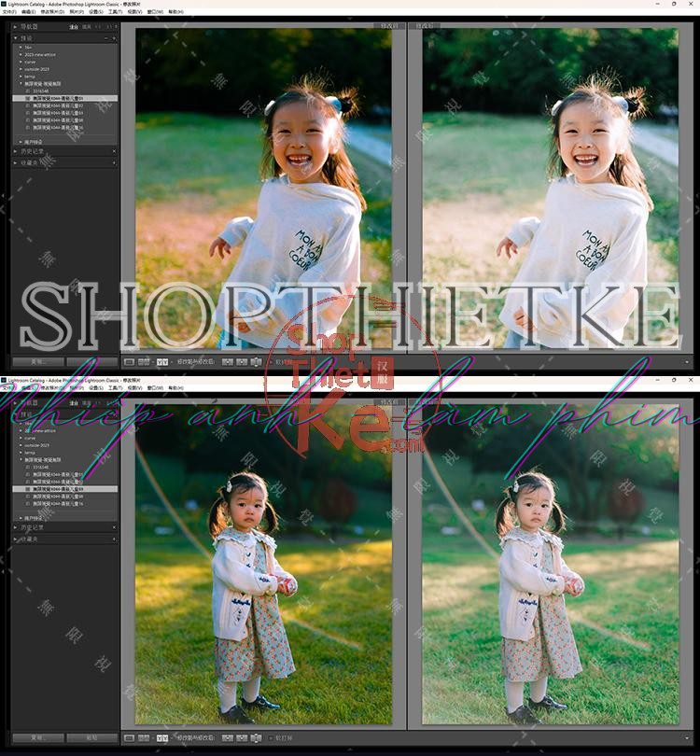Open 窗口(W) menu in top Lightroom window
Image resolution: width=700 pixels, height=756 pixels.
tap(155, 11)
